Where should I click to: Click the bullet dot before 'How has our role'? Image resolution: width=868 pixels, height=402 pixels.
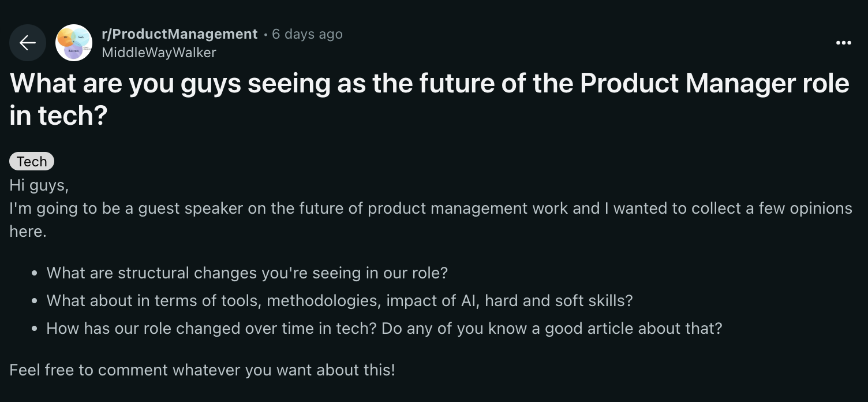[x=35, y=329]
